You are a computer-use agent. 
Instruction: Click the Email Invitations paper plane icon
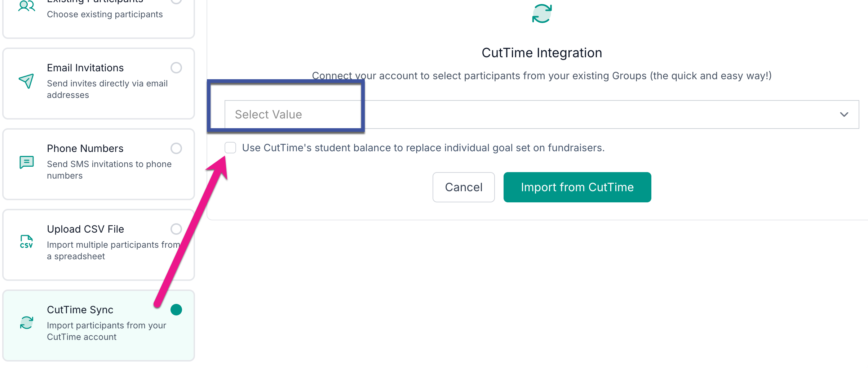click(26, 81)
